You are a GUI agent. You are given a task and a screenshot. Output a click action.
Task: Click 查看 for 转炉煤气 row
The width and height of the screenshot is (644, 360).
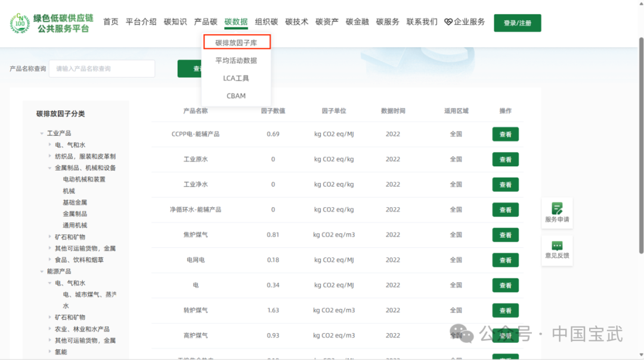pyautogui.click(x=505, y=311)
